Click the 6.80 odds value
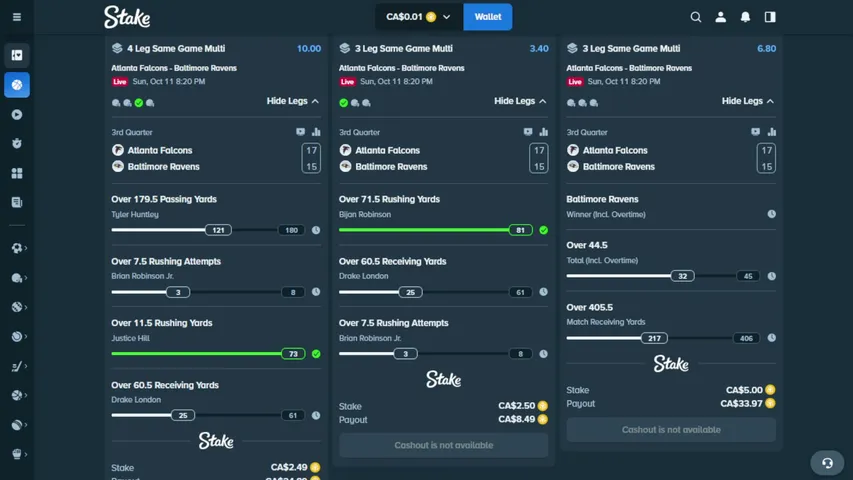This screenshot has height=480, width=853. [x=767, y=48]
